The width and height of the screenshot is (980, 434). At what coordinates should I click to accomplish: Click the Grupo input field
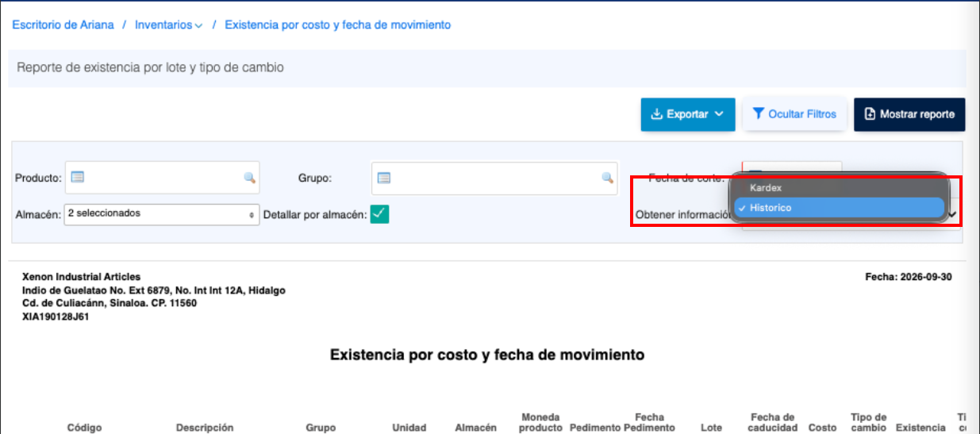click(494, 178)
